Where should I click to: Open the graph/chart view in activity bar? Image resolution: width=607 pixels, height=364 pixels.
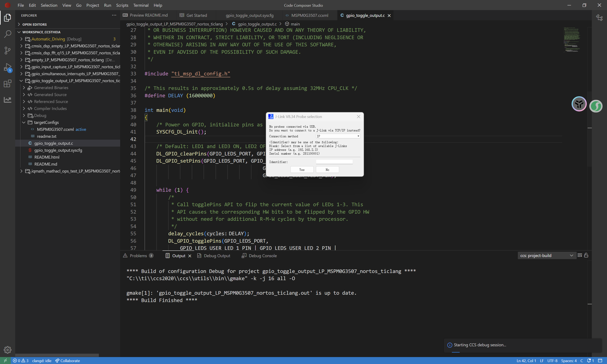click(8, 100)
